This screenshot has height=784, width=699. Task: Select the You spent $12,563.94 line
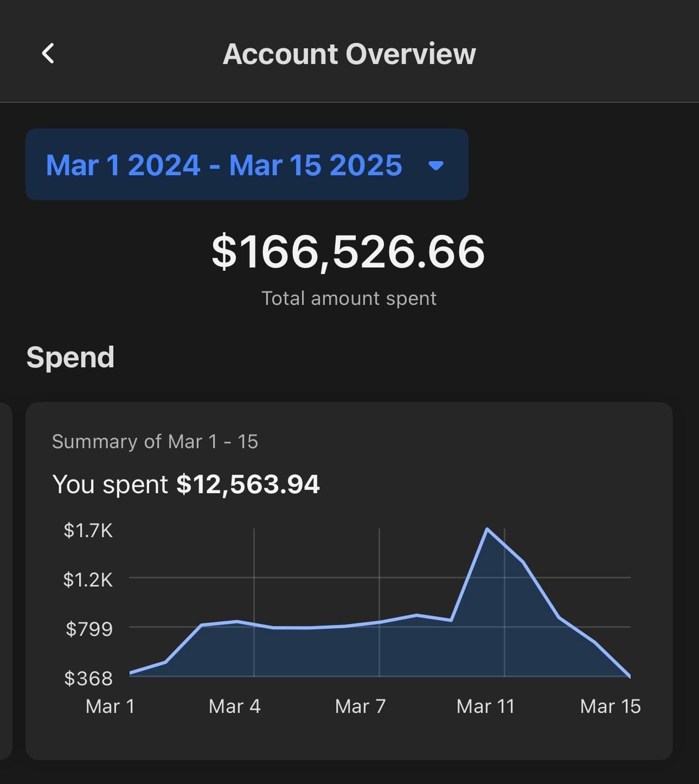tap(186, 484)
